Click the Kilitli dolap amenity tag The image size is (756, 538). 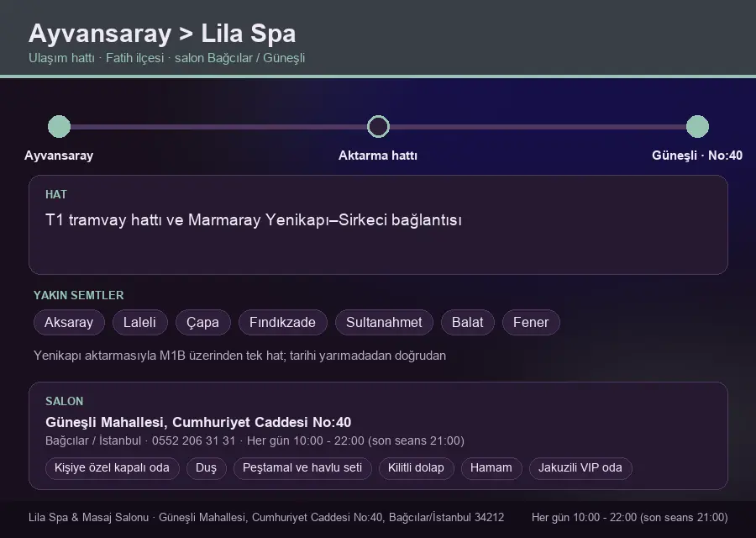416,468
